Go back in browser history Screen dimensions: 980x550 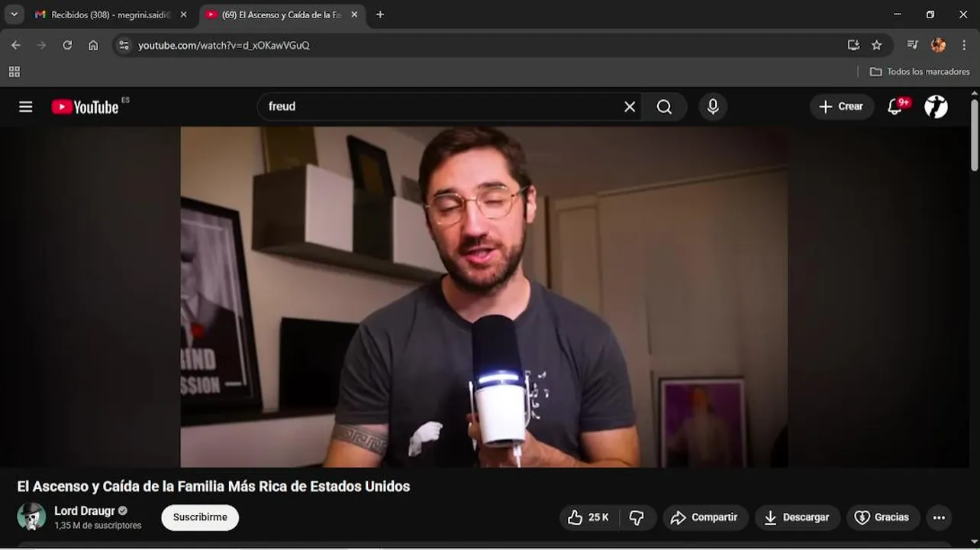(x=16, y=45)
